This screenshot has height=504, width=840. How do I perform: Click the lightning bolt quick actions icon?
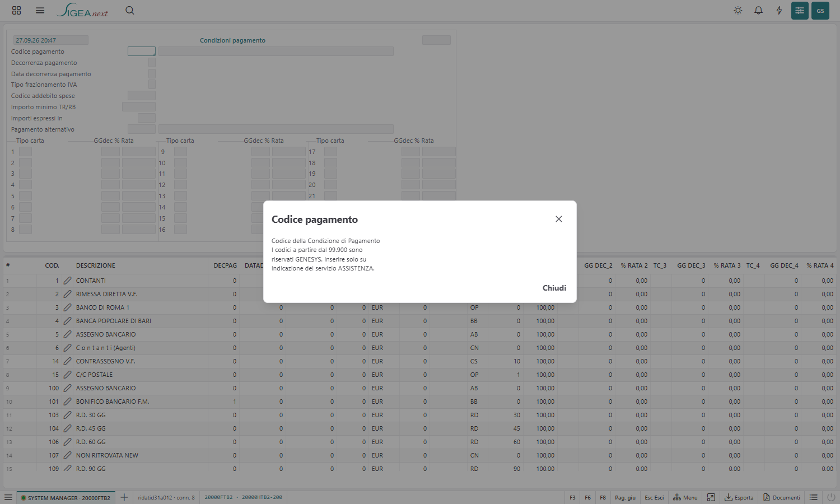pyautogui.click(x=779, y=10)
